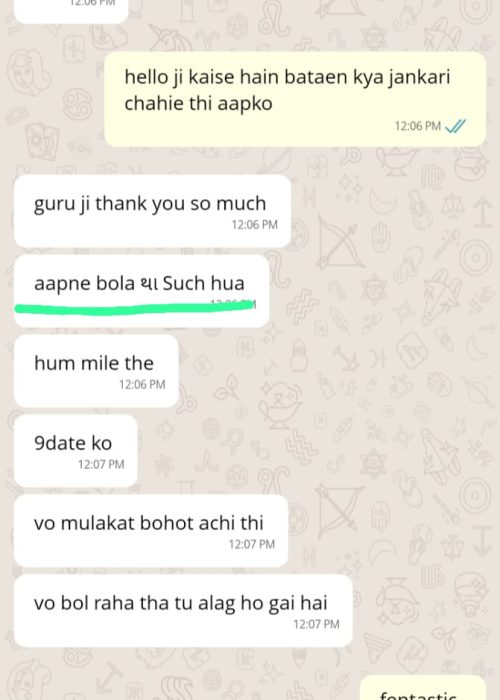The height and width of the screenshot is (700, 500).
Task: Select the 'vo mulakat bohot achi thi' message
Action: pos(151,531)
